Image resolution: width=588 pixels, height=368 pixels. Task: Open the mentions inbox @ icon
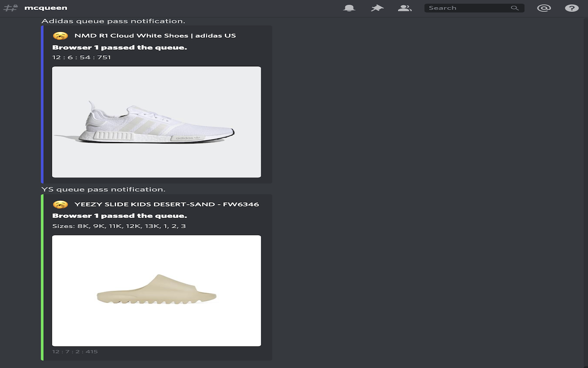(x=544, y=8)
